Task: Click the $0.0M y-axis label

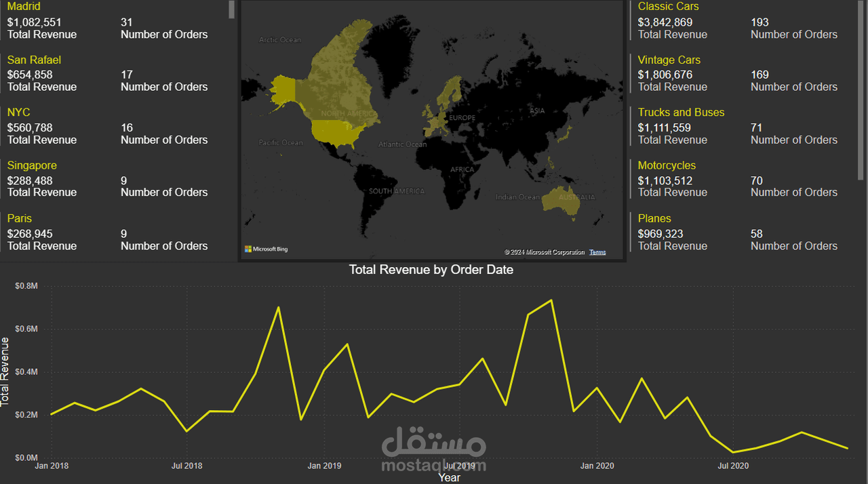Action: coord(26,458)
